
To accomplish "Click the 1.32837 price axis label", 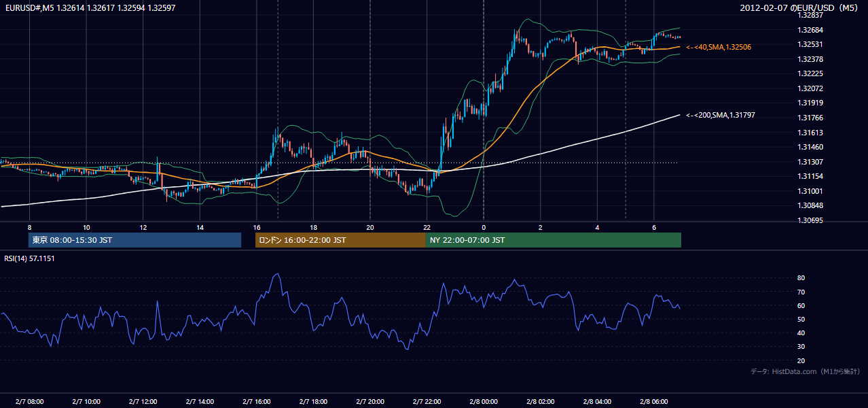I will coord(812,15).
